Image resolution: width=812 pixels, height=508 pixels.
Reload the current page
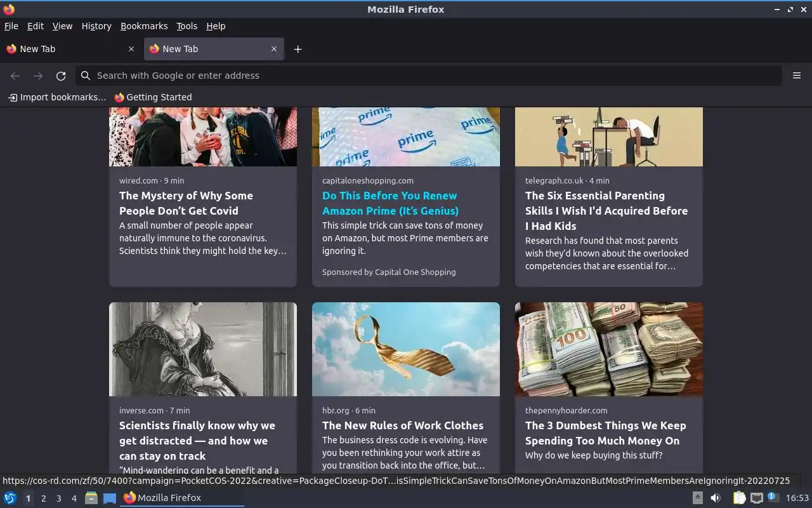click(61, 76)
